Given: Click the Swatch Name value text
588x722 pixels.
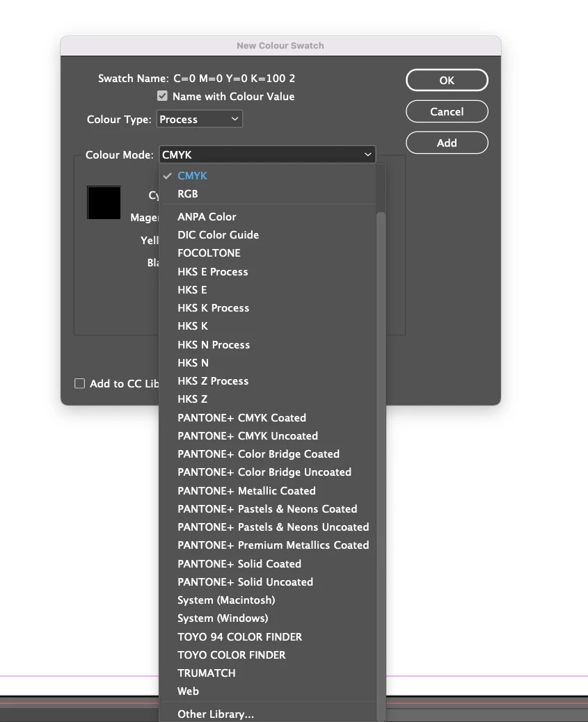Looking at the screenshot, I should pyautogui.click(x=234, y=79).
